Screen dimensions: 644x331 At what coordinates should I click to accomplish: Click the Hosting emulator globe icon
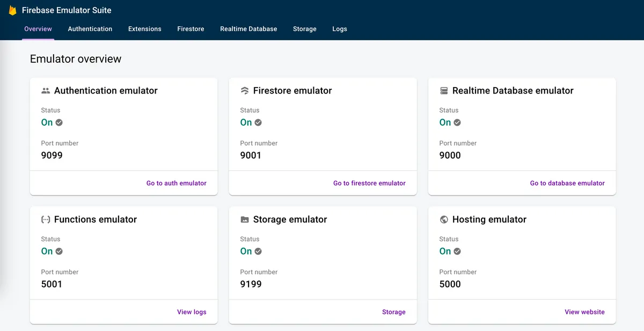click(x=444, y=220)
